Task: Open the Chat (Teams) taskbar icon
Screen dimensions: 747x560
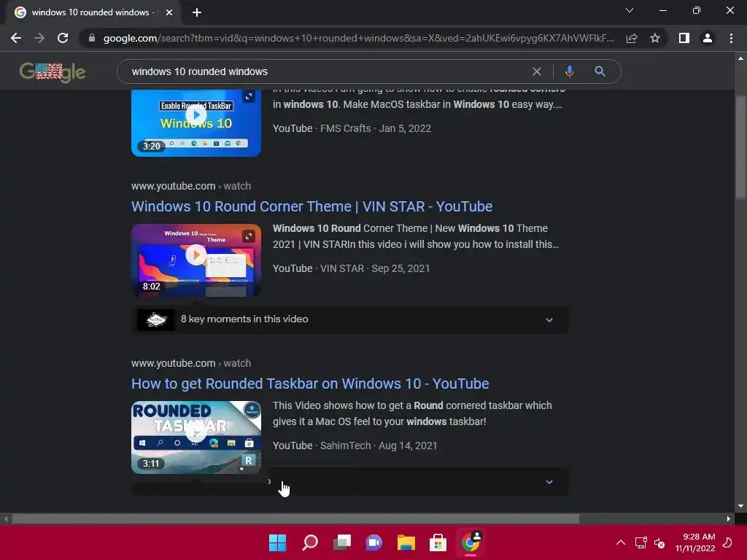Action: tap(374, 542)
